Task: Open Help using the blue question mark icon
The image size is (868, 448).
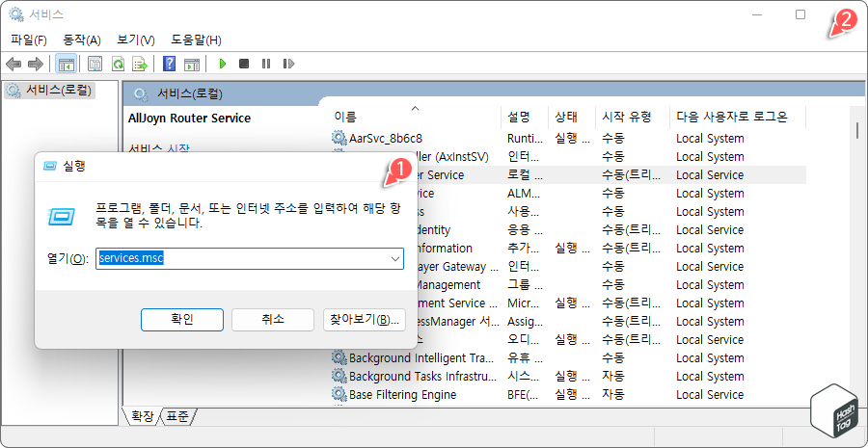Action: click(x=169, y=65)
